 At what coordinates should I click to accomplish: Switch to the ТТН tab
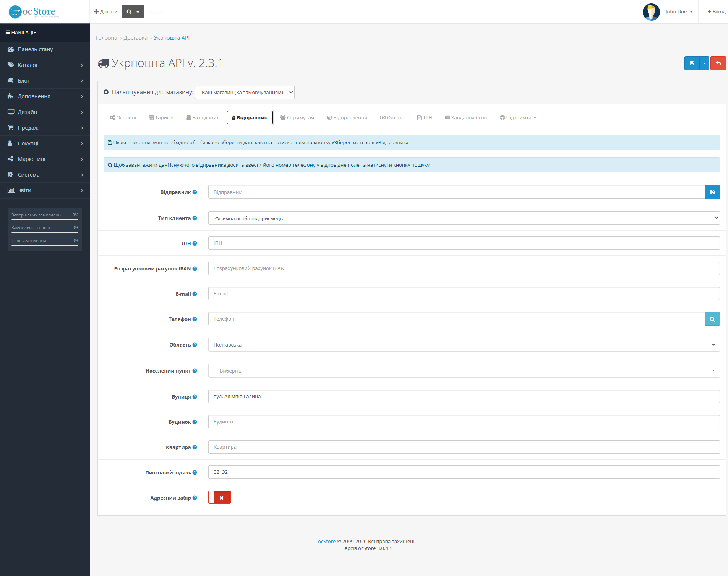click(x=425, y=117)
